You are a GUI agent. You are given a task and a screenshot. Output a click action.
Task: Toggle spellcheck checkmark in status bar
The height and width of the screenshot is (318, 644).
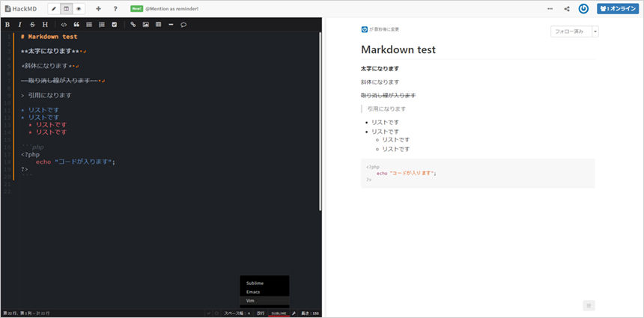pyautogui.click(x=209, y=314)
